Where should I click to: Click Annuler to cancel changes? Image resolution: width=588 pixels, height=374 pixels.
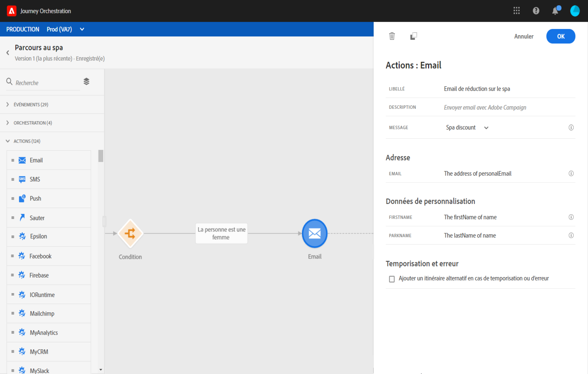coord(524,36)
